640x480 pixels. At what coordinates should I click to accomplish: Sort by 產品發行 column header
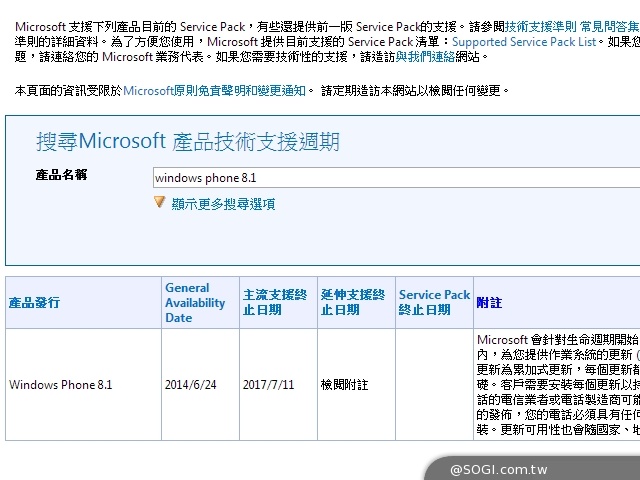point(35,303)
